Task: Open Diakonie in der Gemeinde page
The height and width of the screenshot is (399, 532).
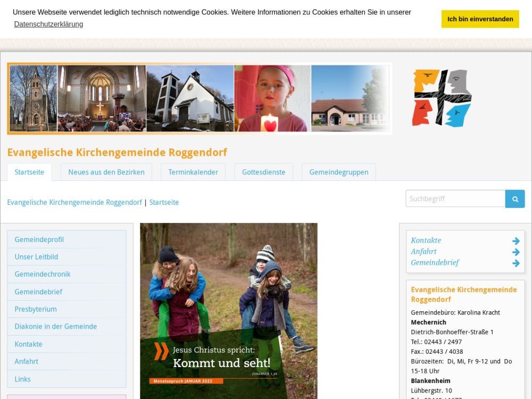Action: (56, 327)
